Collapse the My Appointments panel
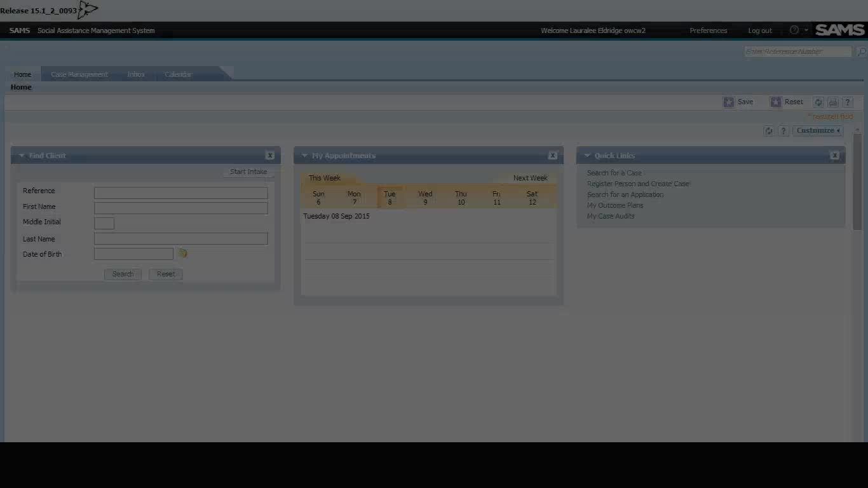 tap(304, 156)
